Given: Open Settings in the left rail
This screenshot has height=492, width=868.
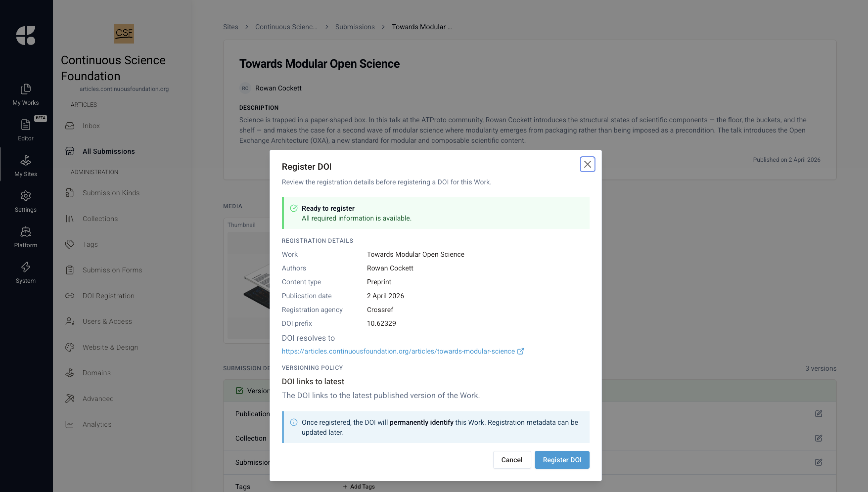Looking at the screenshot, I should 26,201.
